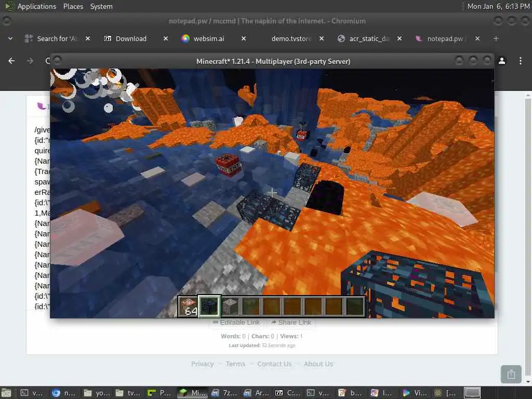
Task: Click the floating share button on notepad page
Action: coord(511,374)
